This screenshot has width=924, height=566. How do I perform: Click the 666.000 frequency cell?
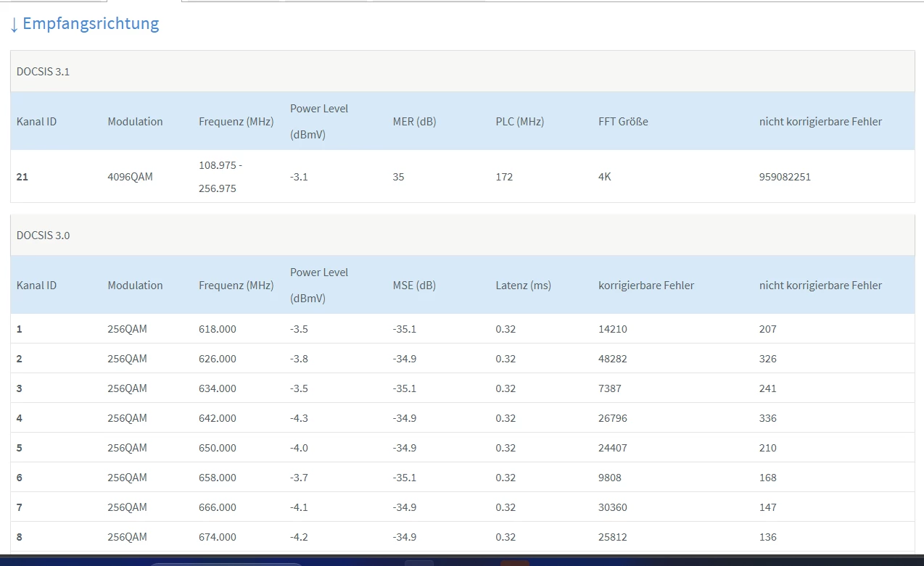[217, 507]
